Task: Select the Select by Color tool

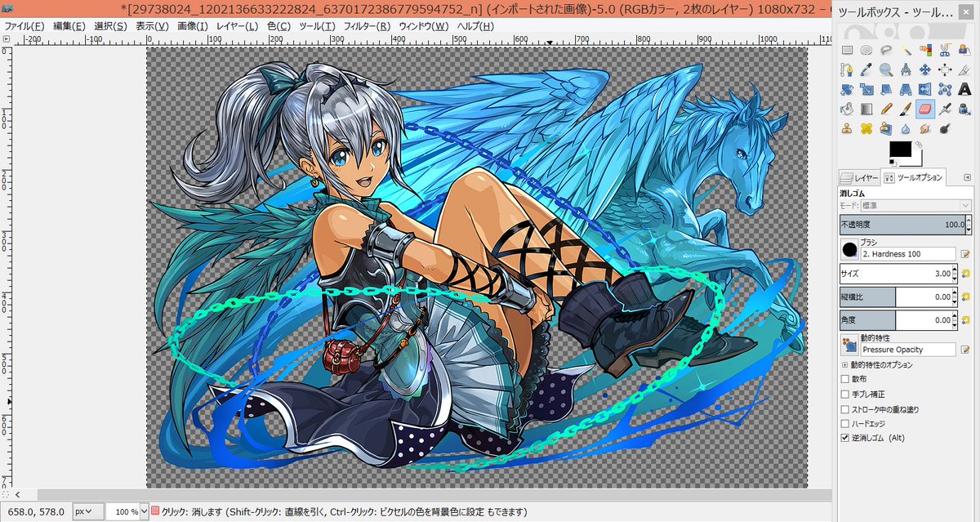Action: pos(925,50)
